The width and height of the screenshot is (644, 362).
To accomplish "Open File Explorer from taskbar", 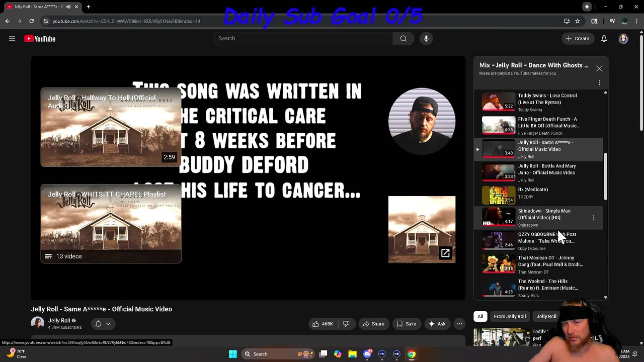I will (352, 354).
